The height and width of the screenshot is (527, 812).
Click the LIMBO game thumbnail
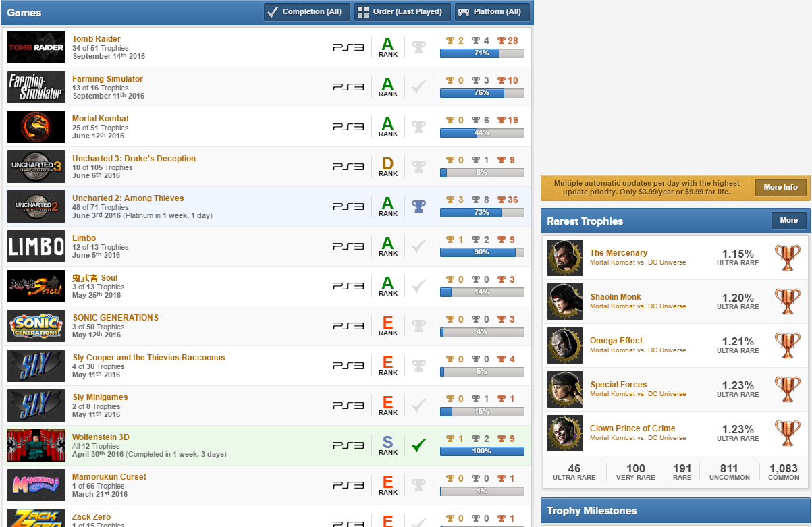point(35,246)
